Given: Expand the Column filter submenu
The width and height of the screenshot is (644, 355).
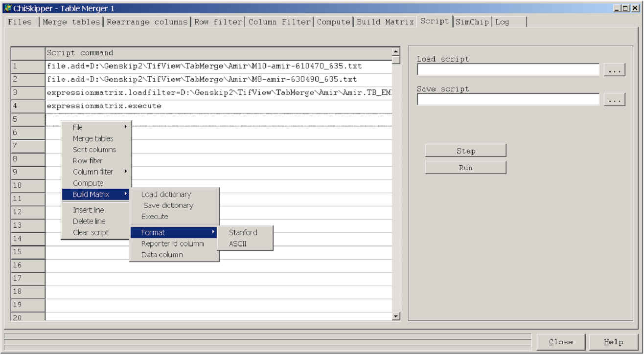Looking at the screenshot, I should coord(96,172).
